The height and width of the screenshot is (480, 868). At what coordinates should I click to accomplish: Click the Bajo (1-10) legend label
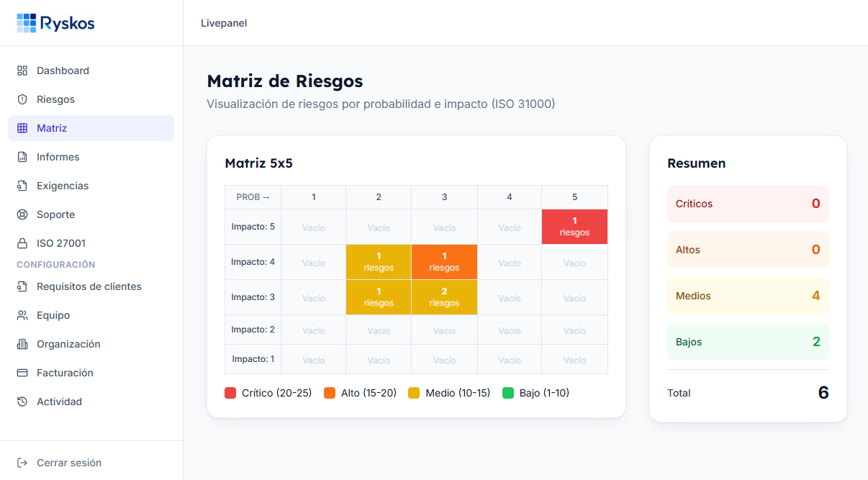[544, 393]
